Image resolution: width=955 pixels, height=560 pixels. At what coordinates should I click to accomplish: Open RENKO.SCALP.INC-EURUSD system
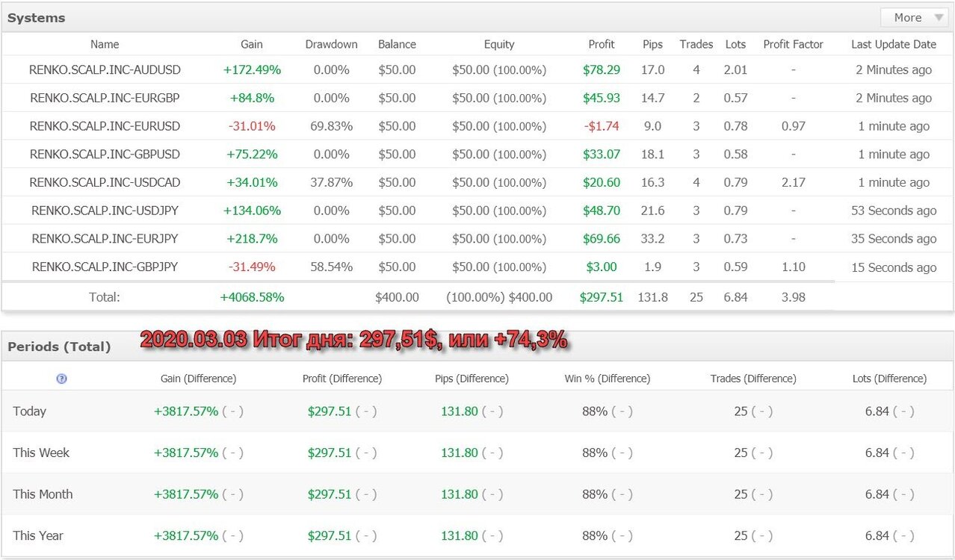pyautogui.click(x=105, y=126)
